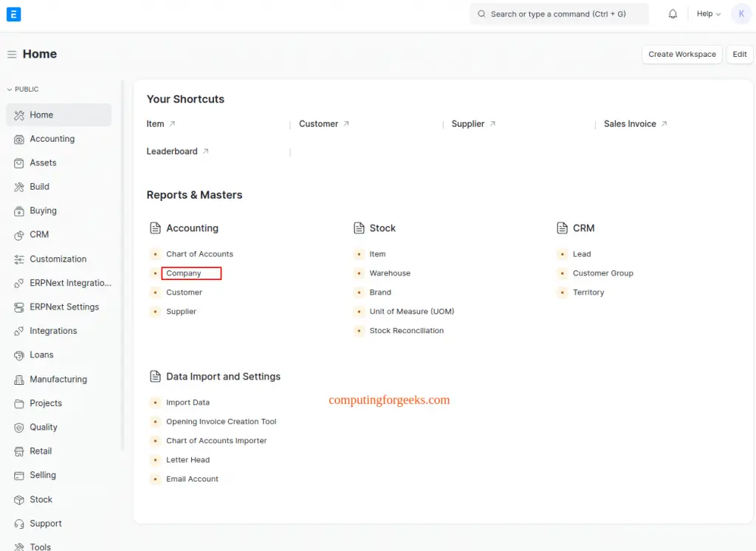This screenshot has width=756, height=551.
Task: Open the Brand link
Action: pyautogui.click(x=380, y=292)
